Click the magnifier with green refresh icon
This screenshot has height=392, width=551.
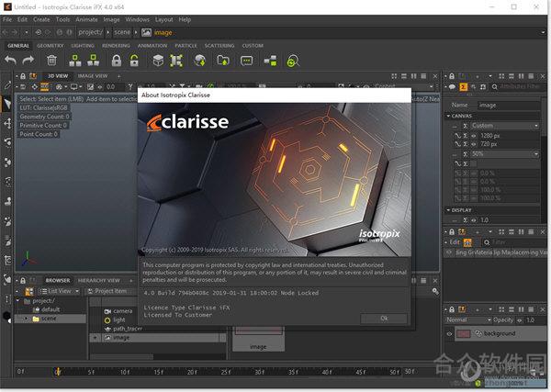click(x=293, y=61)
